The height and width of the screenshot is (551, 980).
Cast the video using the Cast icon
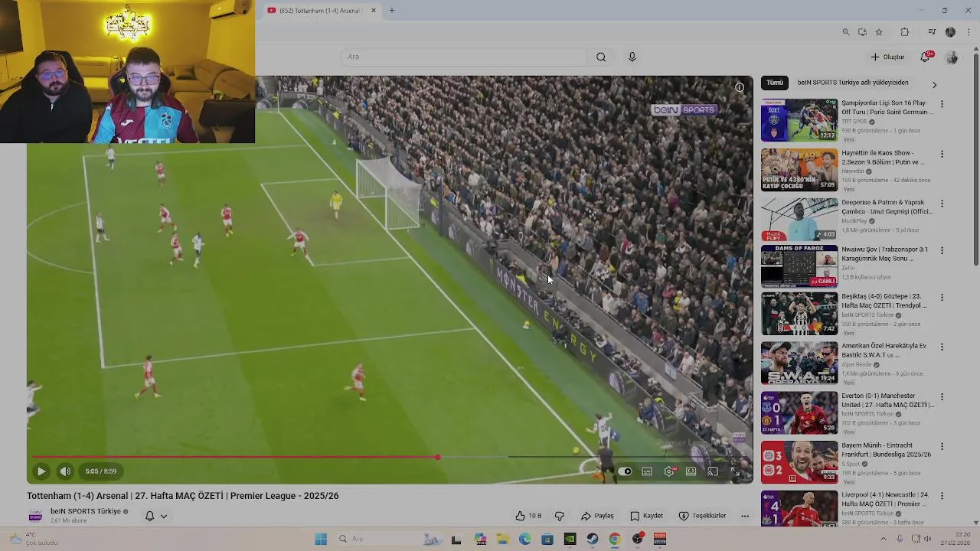pyautogui.click(x=713, y=471)
